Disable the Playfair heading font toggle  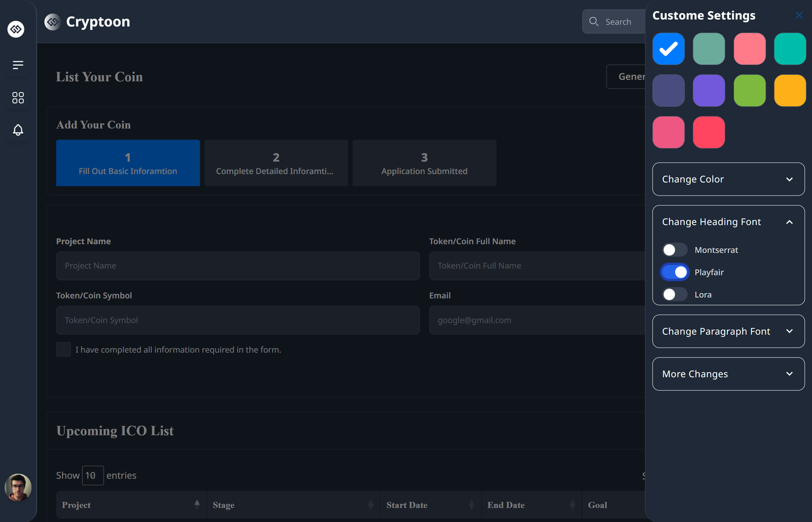click(x=674, y=272)
